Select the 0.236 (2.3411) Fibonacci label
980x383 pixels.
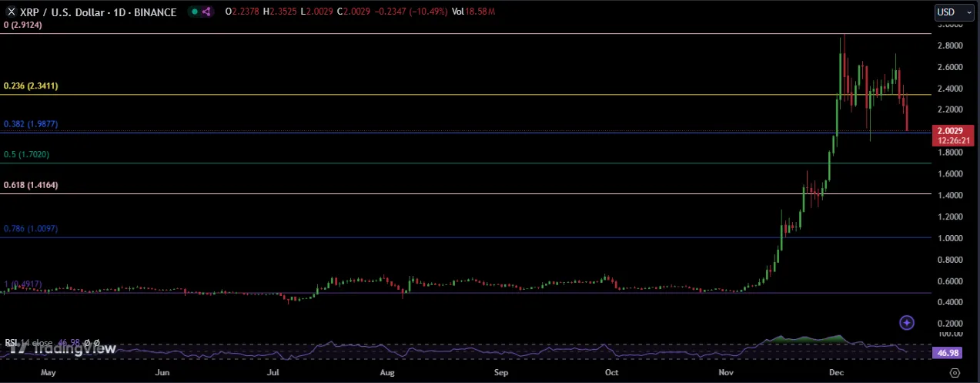coord(31,86)
